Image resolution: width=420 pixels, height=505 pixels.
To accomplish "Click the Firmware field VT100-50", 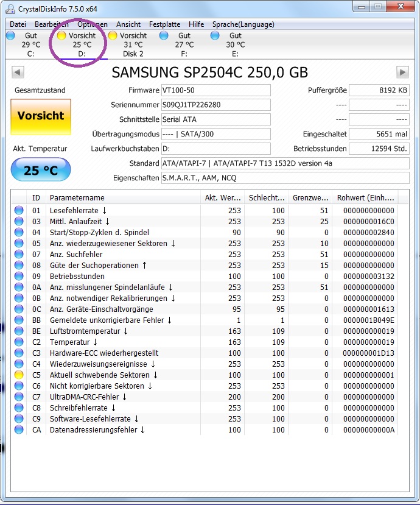I will click(215, 90).
